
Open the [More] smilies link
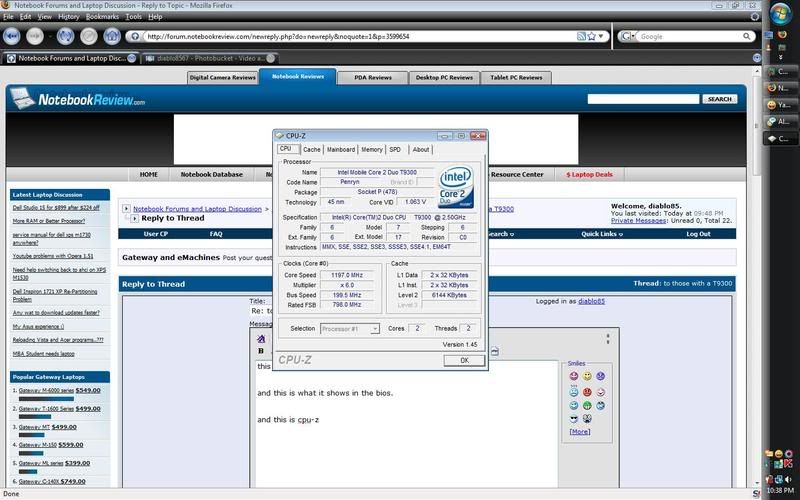point(580,432)
